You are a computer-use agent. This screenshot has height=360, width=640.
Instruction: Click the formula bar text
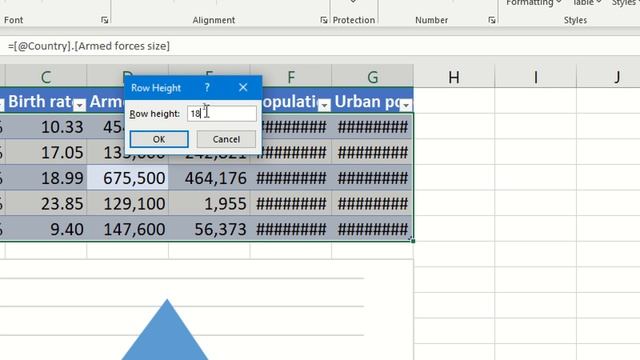[89, 46]
